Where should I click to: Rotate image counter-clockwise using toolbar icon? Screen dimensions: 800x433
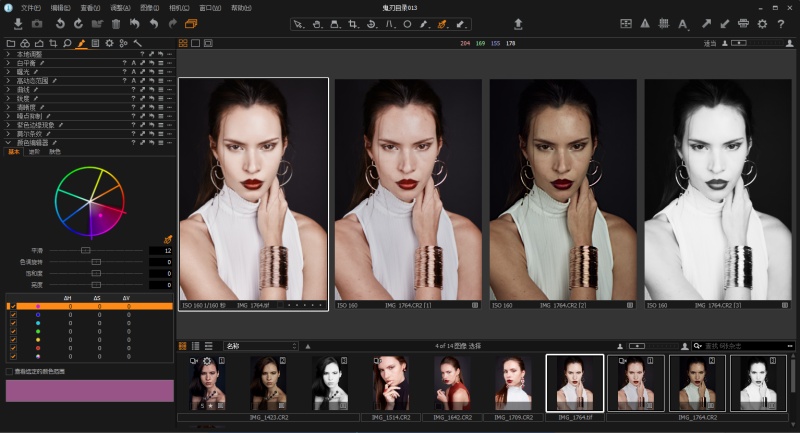(x=60, y=23)
